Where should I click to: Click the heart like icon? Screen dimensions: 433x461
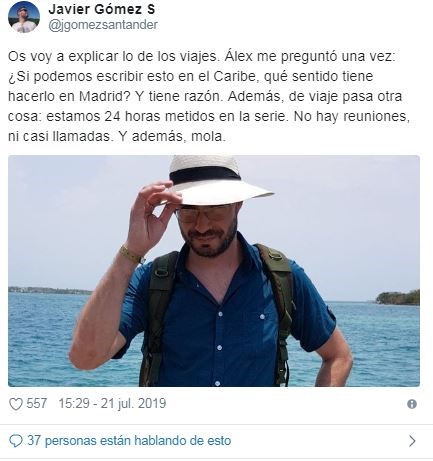pos(15,404)
